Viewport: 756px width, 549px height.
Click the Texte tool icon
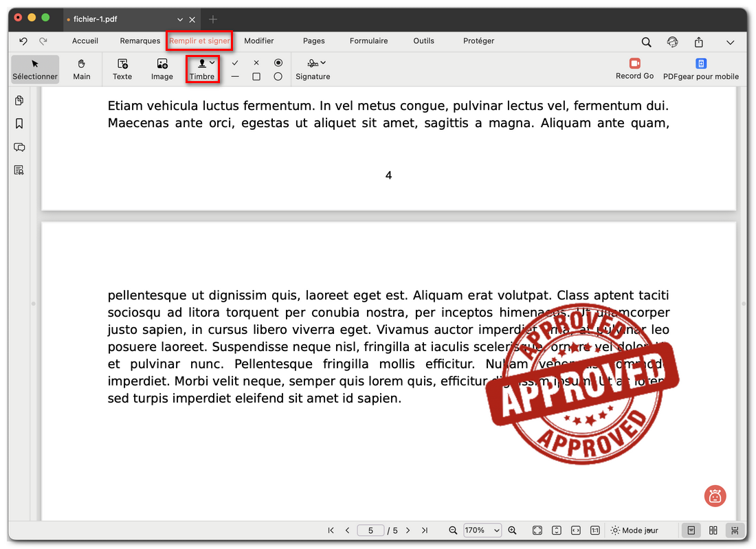[122, 64]
